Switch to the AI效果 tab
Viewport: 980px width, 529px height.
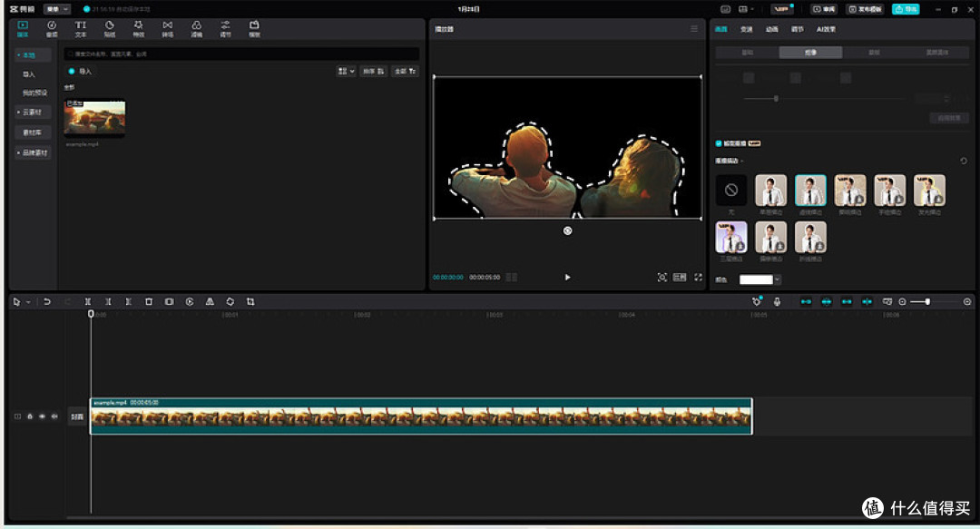pyautogui.click(x=826, y=29)
